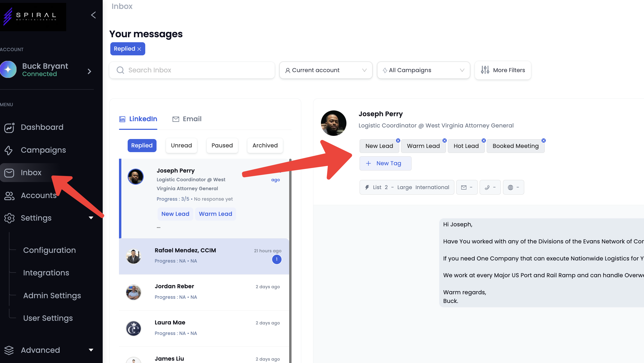Image resolution: width=644 pixels, height=363 pixels.
Task: Remove the Booked Meeting tag
Action: pos(544,141)
